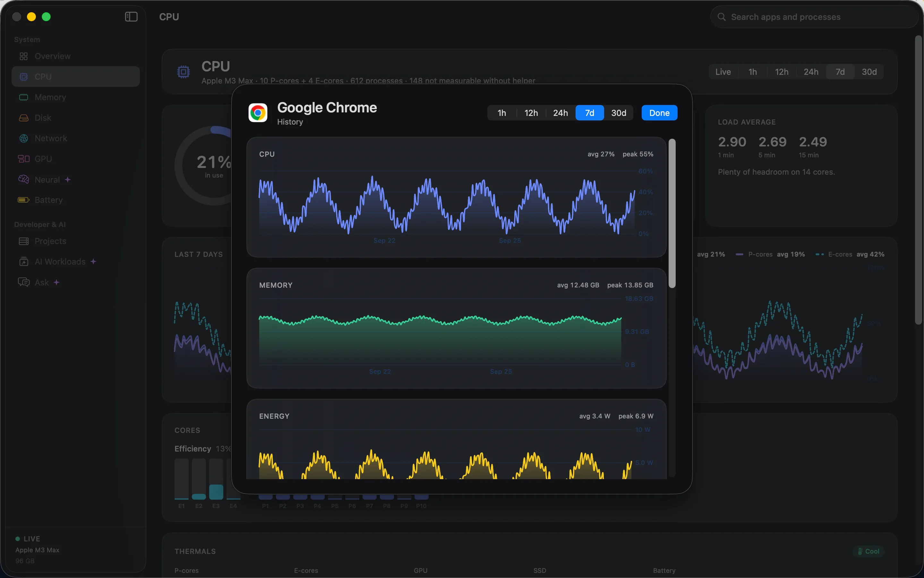Screen dimensions: 924x578
Task: Click the large CPU chip icon in header
Action: coord(183,72)
